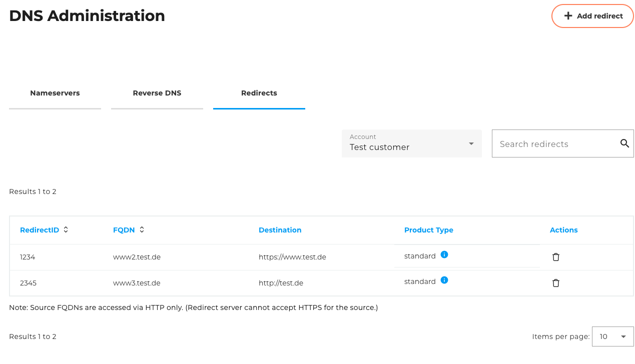The width and height of the screenshot is (635, 364).
Task: Click the Actions column header
Action: pyautogui.click(x=563, y=229)
